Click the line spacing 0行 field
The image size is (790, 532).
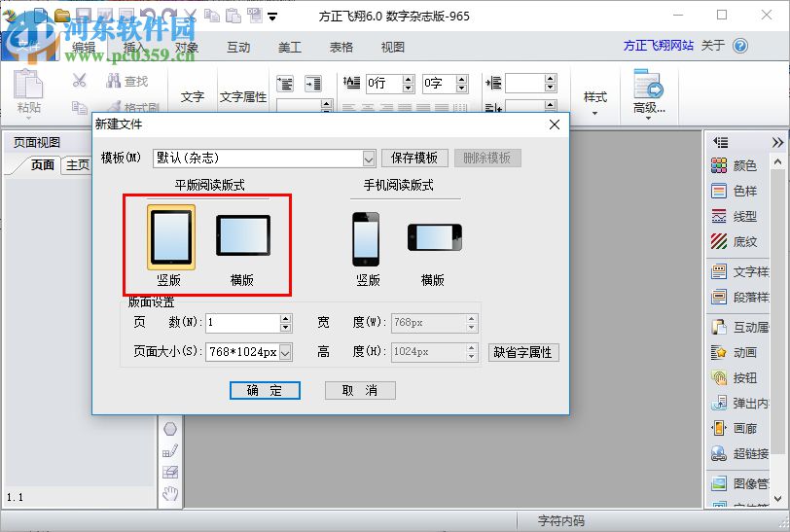click(384, 83)
